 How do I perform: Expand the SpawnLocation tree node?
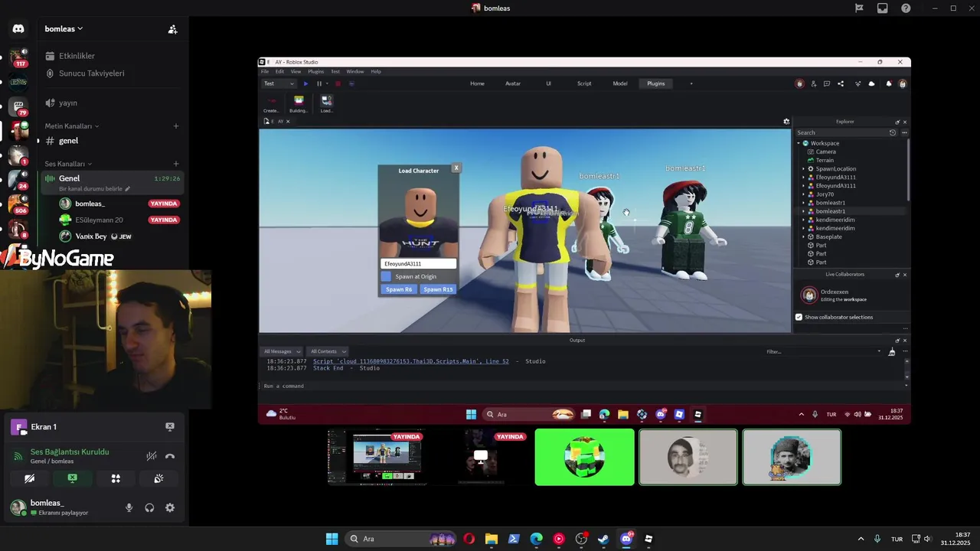[x=804, y=168]
